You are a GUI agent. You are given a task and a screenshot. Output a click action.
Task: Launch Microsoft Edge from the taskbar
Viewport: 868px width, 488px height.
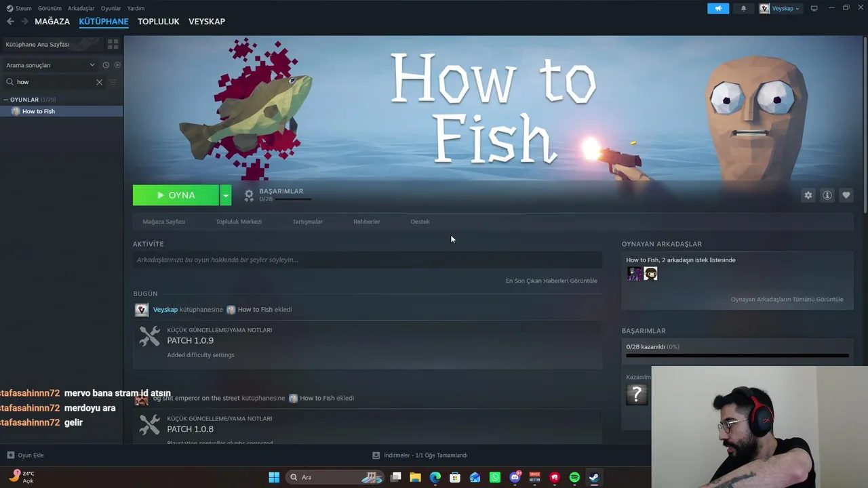(x=435, y=477)
